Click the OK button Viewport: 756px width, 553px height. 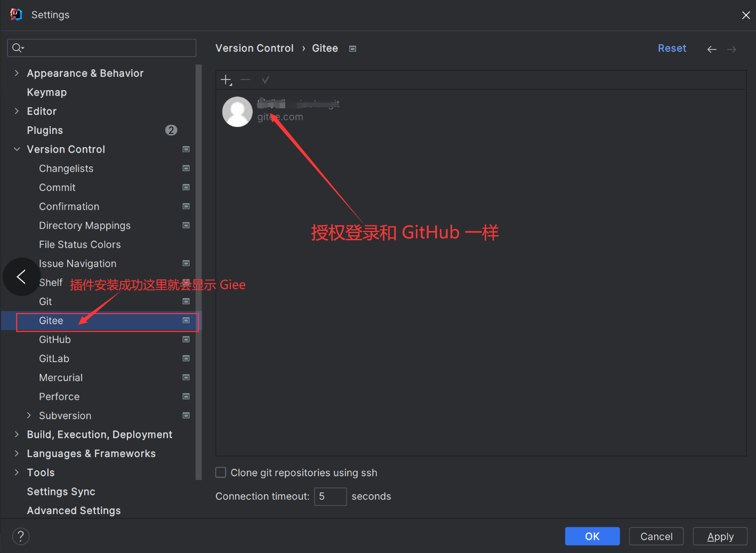coord(592,536)
